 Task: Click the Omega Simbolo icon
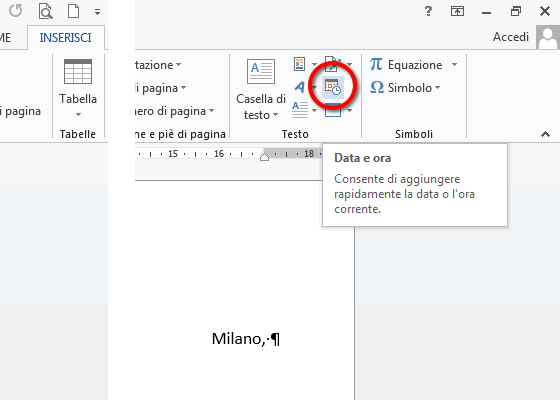click(377, 88)
